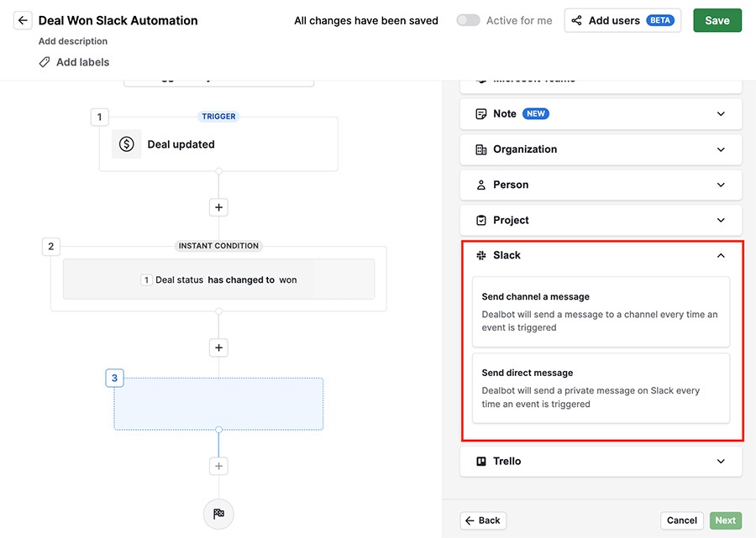
Task: Click the Organization building icon
Action: (480, 149)
